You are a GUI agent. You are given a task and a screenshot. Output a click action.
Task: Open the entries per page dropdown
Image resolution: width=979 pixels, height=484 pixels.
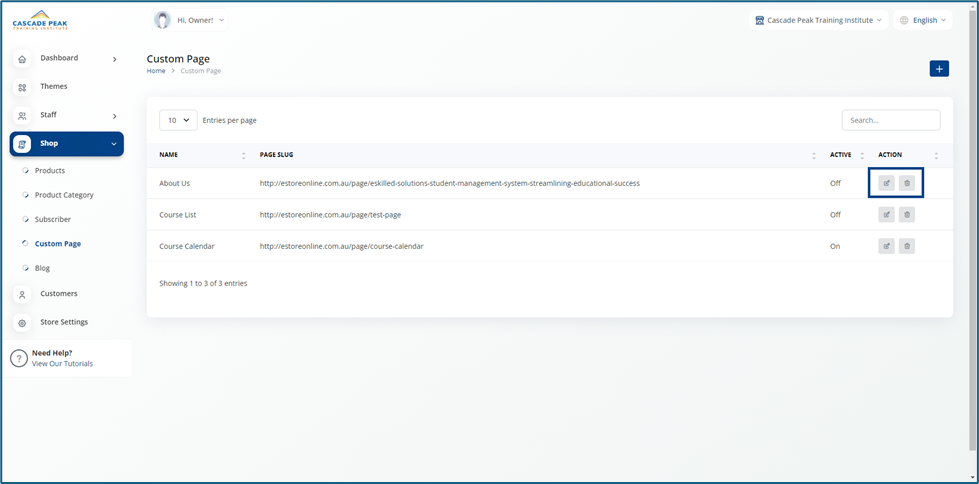point(179,120)
